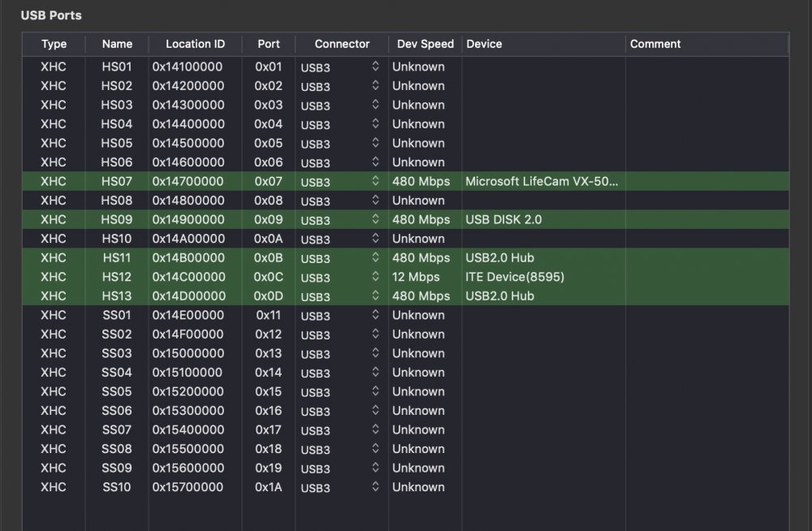Select the HS07 port name cell
Screen dimensions: 812x531
(x=116, y=181)
